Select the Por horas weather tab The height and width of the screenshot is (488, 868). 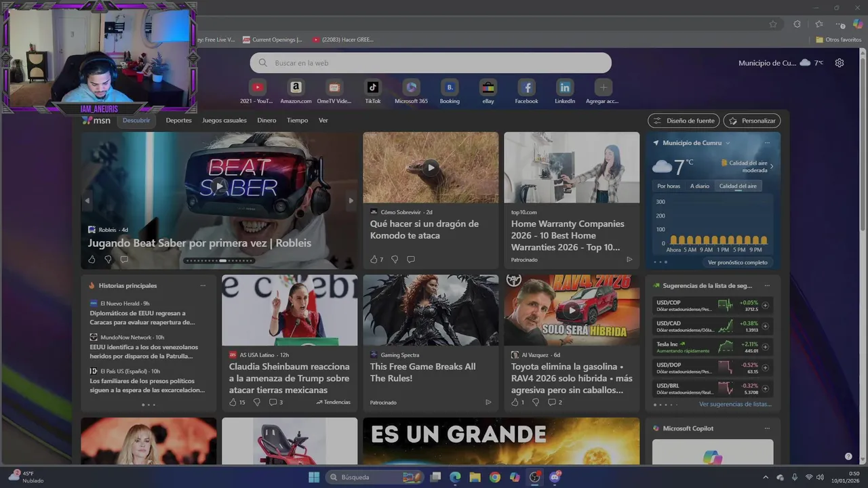point(669,186)
